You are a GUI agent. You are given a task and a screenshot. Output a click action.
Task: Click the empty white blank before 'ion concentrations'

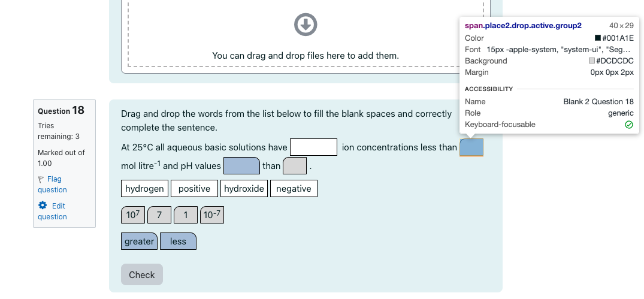pyautogui.click(x=314, y=147)
